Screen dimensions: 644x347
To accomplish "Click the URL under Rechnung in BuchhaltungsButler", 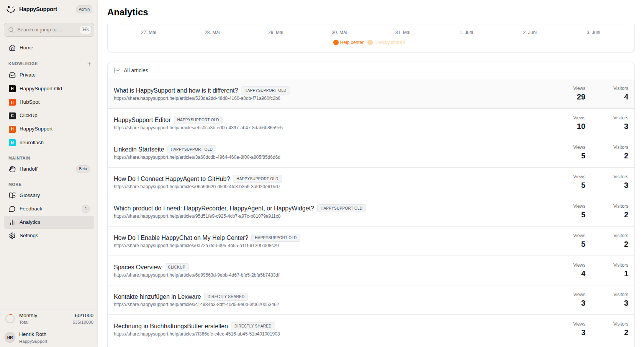I will [197, 334].
